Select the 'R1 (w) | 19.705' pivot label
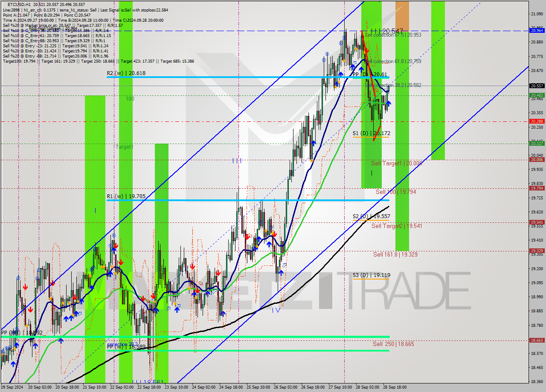 [x=126, y=196]
